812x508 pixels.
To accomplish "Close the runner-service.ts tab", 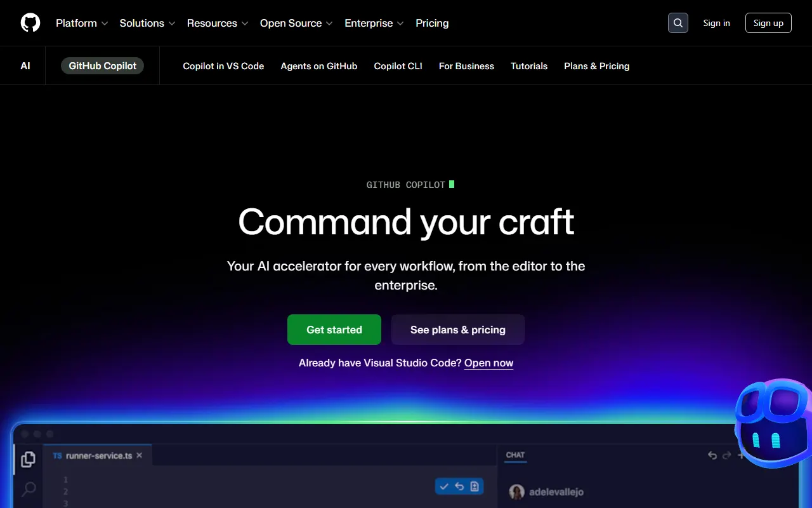I will click(x=140, y=455).
